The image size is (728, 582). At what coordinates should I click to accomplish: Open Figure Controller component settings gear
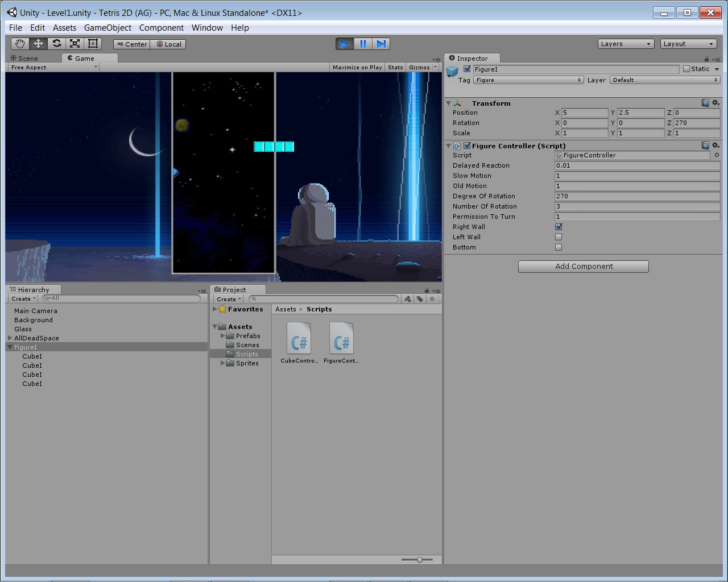[715, 145]
